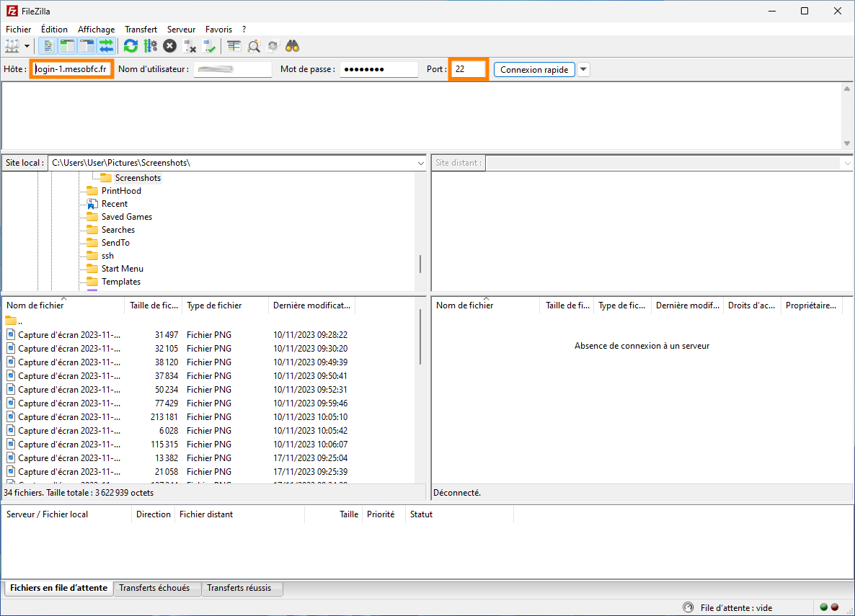Click the Refresh file listing icon
The image size is (855, 616).
pyautogui.click(x=130, y=45)
